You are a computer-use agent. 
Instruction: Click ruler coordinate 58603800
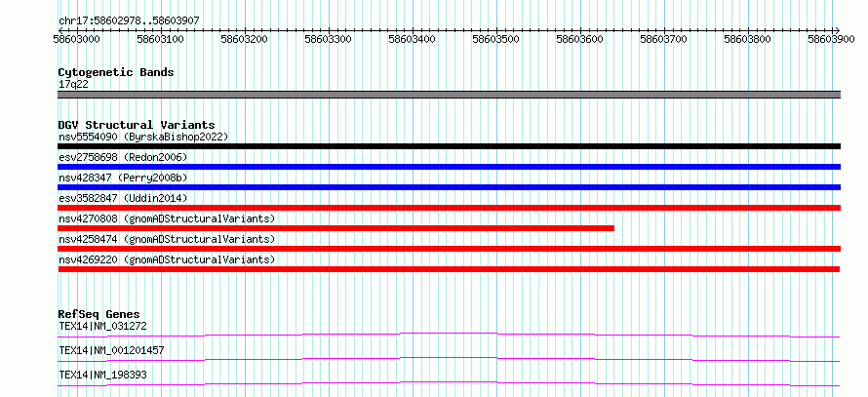click(x=748, y=40)
